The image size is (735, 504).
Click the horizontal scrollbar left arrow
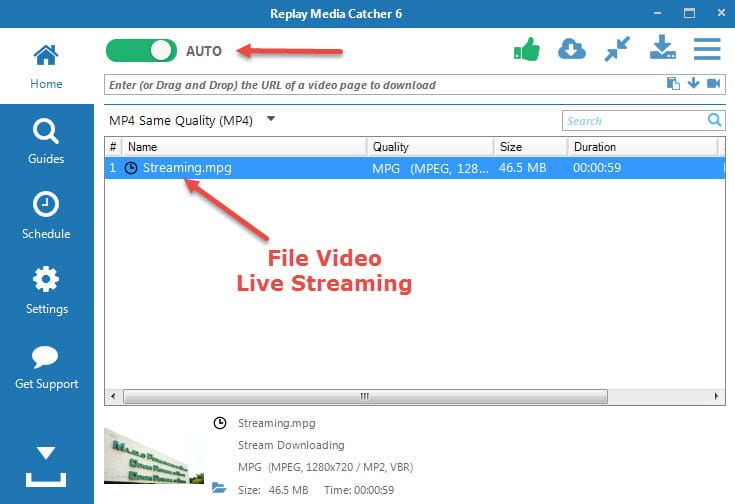pyautogui.click(x=113, y=396)
